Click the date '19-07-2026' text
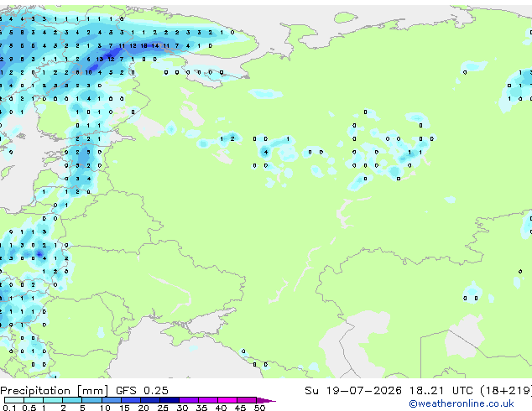The height and width of the screenshot is (411, 532). pyautogui.click(x=363, y=391)
